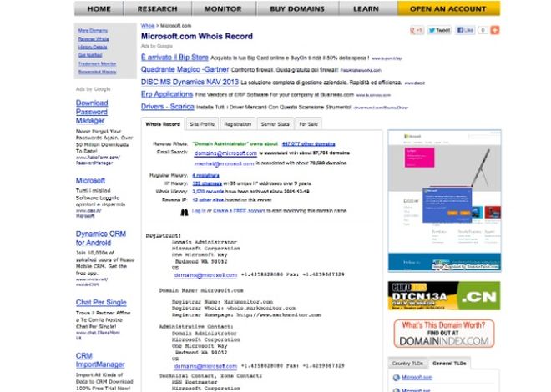The width and height of the screenshot is (551, 392).
Task: Click the DomainIndex.com domain worth banner
Action: click(x=444, y=334)
